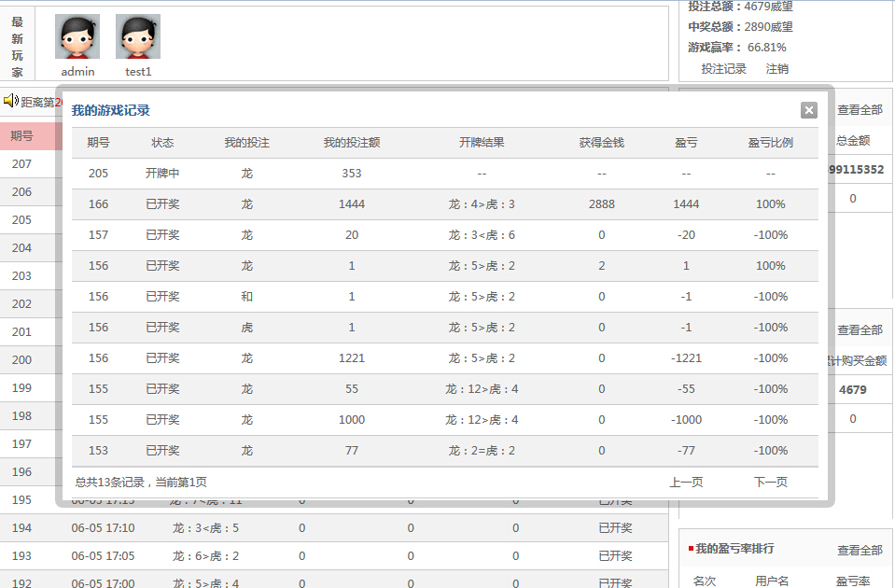895x588 pixels.
Task: Close the 我的游戏记录 dialog
Action: 809,110
